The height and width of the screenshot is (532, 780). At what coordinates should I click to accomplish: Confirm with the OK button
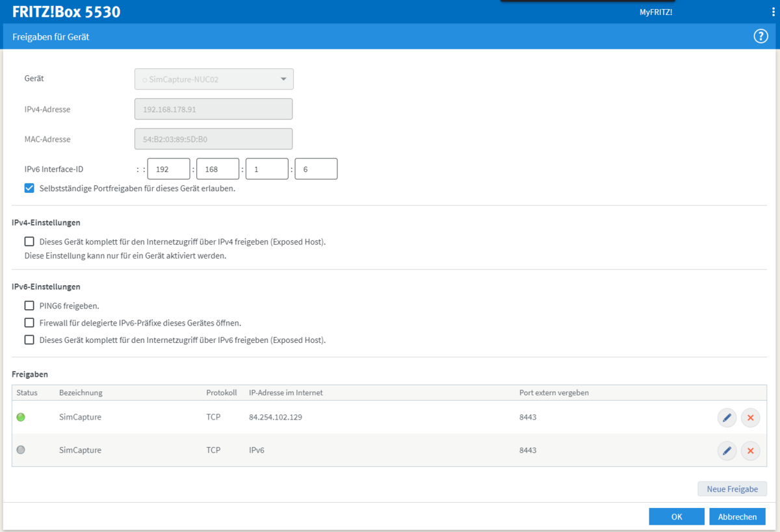click(676, 516)
